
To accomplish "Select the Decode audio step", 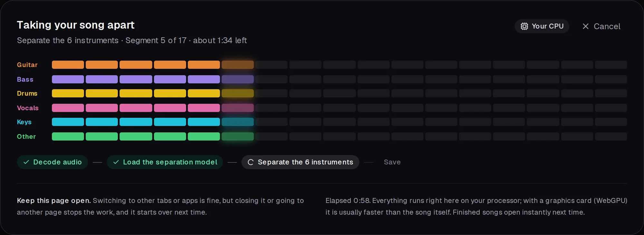I will pyautogui.click(x=52, y=162).
